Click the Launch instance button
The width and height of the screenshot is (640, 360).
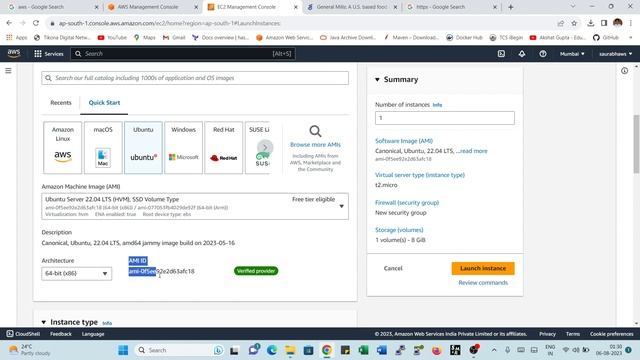point(483,268)
